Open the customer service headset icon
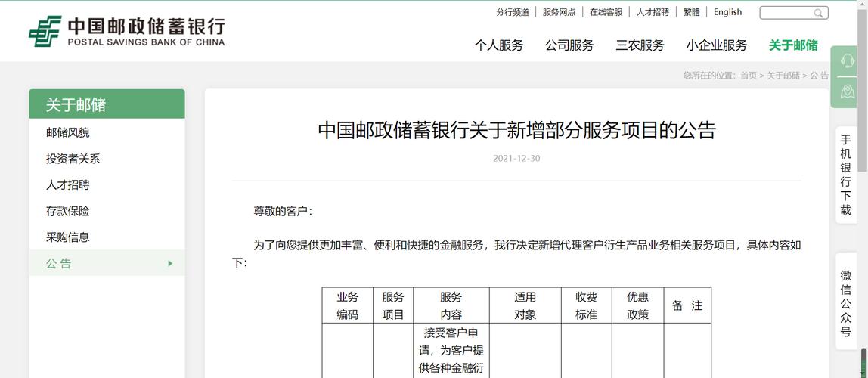Image resolution: width=868 pixels, height=378 pixels. [x=847, y=60]
